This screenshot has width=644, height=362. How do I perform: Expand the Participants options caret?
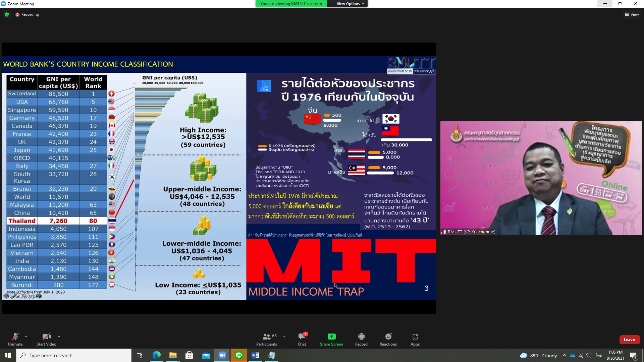pos(284,337)
